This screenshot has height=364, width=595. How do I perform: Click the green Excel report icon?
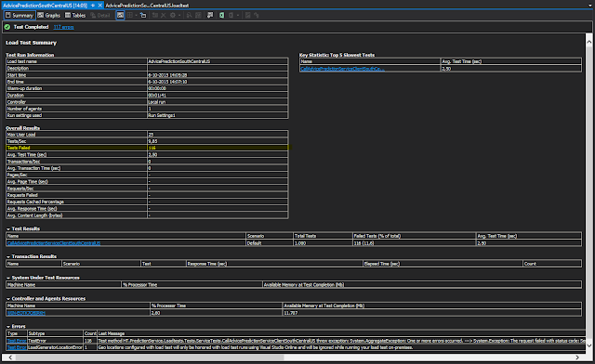click(x=221, y=15)
